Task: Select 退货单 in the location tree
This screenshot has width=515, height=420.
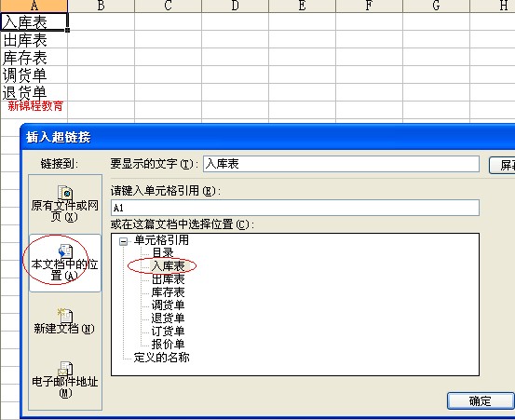Action: pos(168,318)
